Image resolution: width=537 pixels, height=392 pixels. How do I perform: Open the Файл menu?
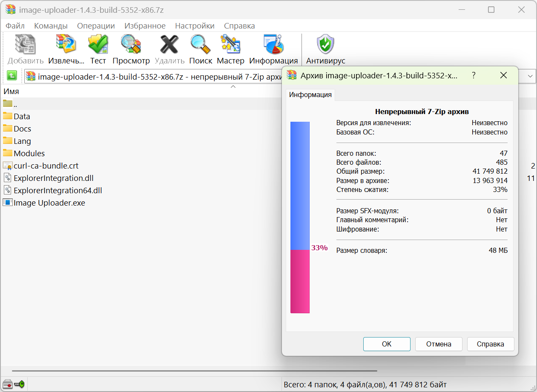click(15, 26)
